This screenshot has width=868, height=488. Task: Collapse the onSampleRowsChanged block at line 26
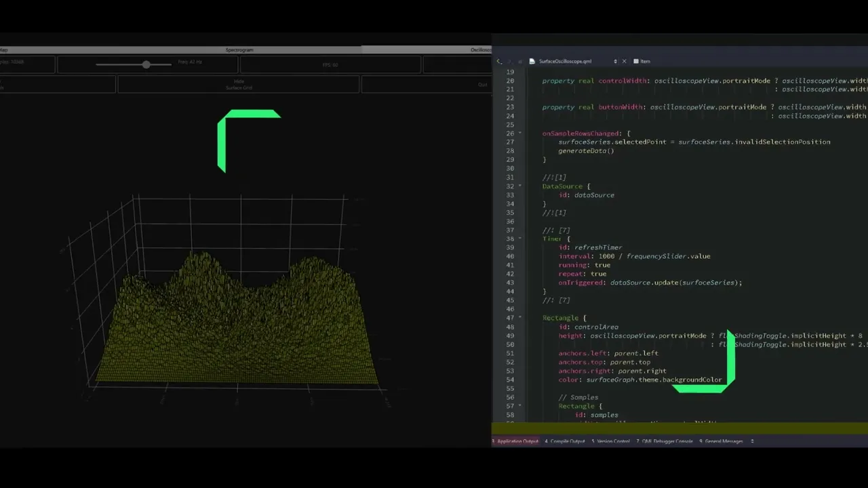pyautogui.click(x=520, y=134)
